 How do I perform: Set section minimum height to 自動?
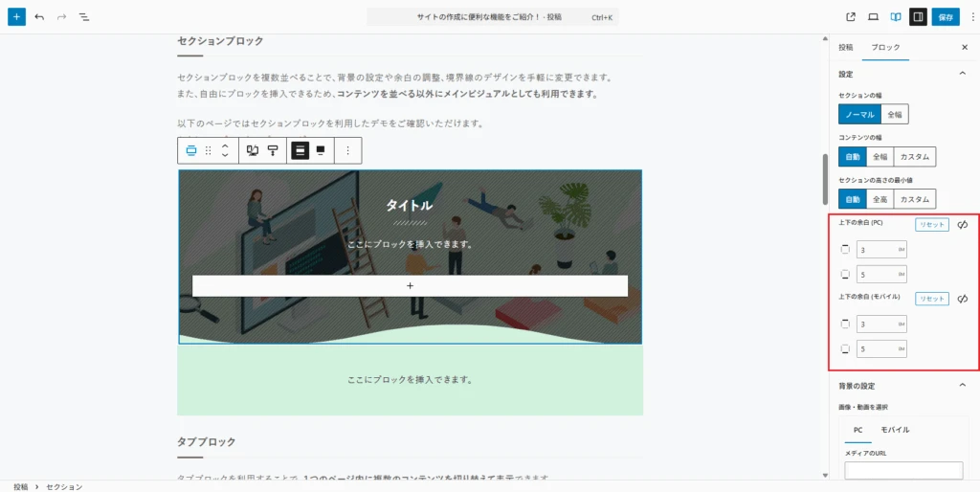coord(853,199)
